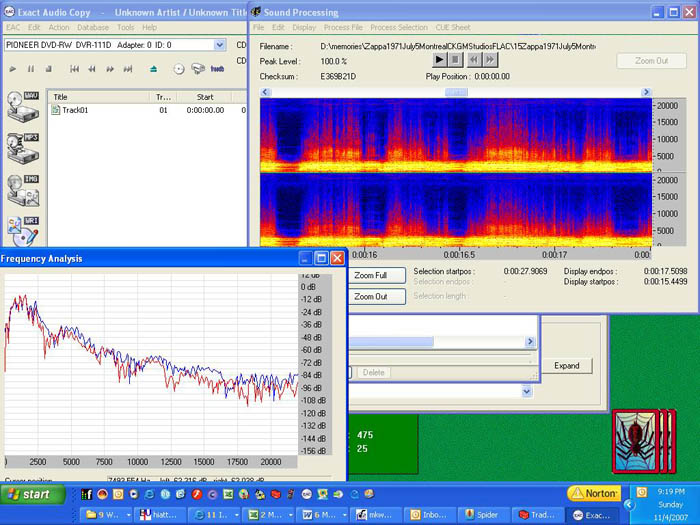The image size is (700, 525).
Task: Open the grouped 9 W... folder taskbar button
Action: 106,515
